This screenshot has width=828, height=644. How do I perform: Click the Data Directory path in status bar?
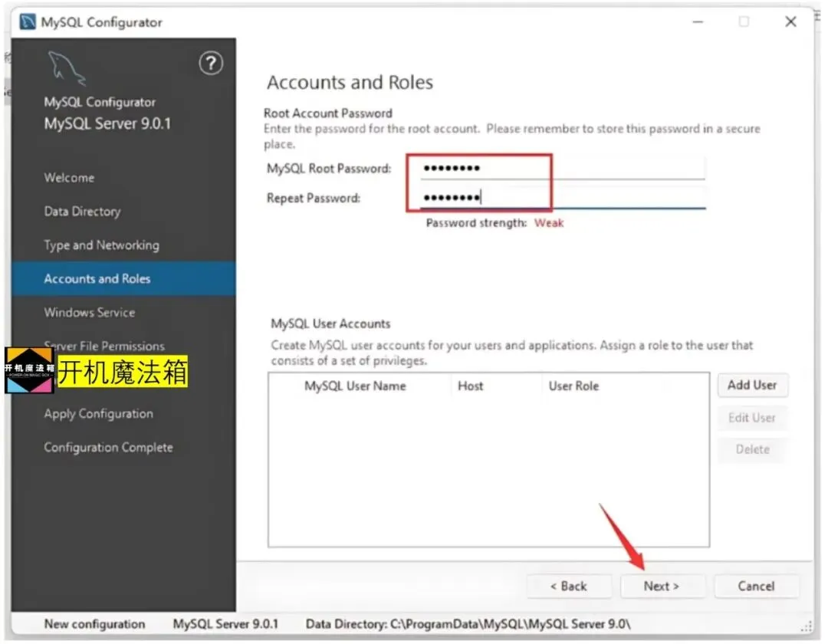(468, 625)
